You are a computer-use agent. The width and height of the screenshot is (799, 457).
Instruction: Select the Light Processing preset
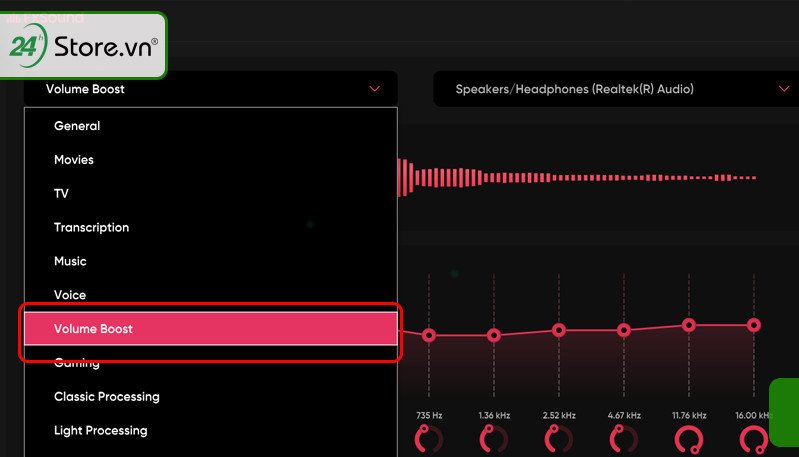(x=210, y=431)
